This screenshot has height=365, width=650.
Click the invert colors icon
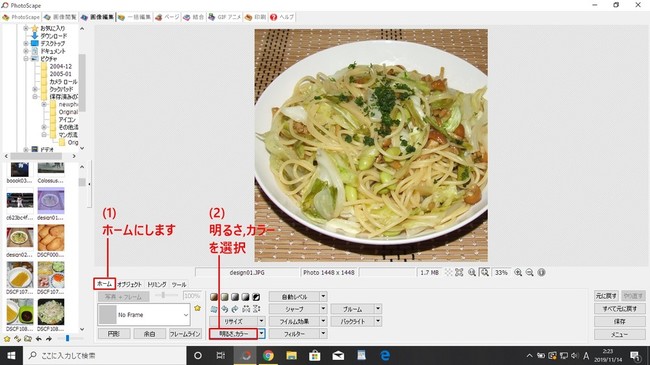(x=256, y=297)
